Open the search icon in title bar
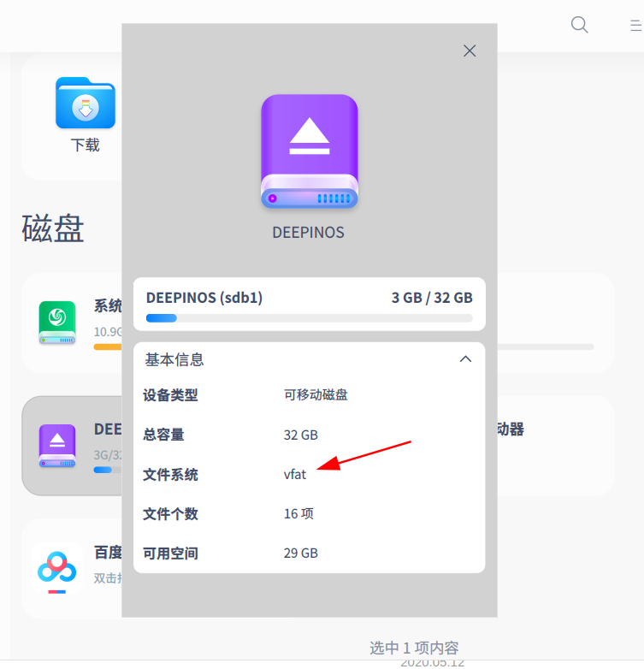Screen dimensions: 644x669 pyautogui.click(x=579, y=25)
